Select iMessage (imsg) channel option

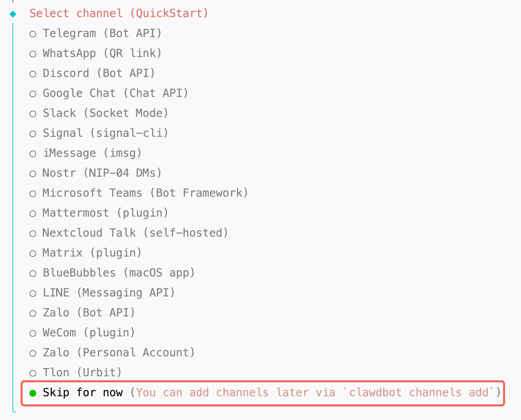click(33, 154)
